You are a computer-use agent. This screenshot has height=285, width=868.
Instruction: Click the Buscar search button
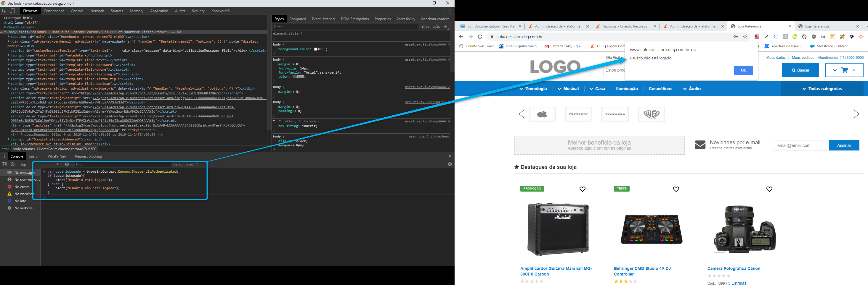coord(800,70)
